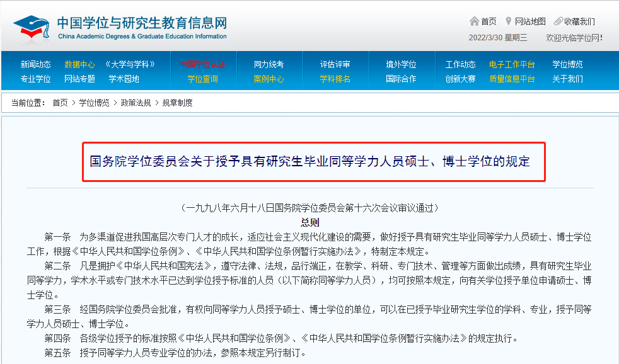
Task: Select 数据中心 in navigation bar
Action: point(79,64)
